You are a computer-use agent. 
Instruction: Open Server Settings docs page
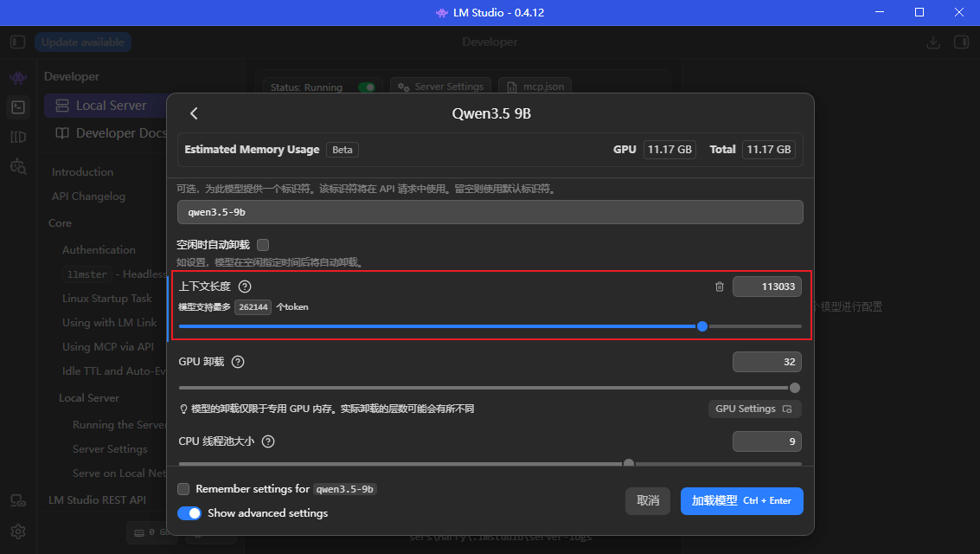click(110, 449)
